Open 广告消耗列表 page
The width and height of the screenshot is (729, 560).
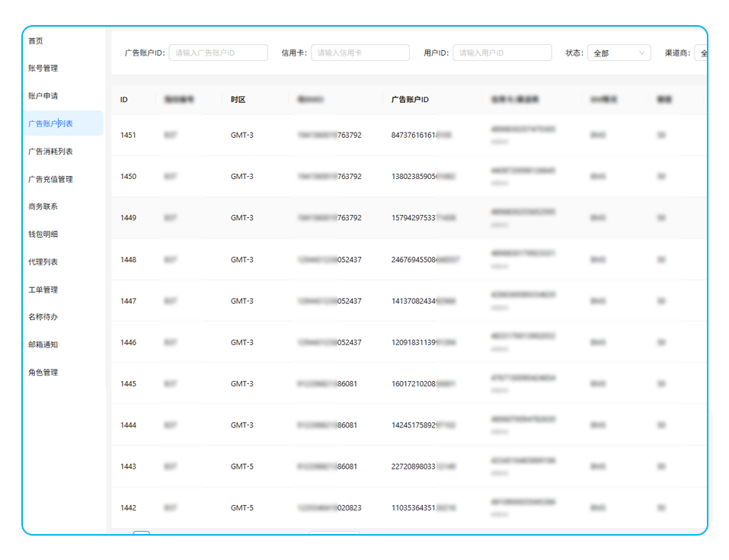[50, 152]
